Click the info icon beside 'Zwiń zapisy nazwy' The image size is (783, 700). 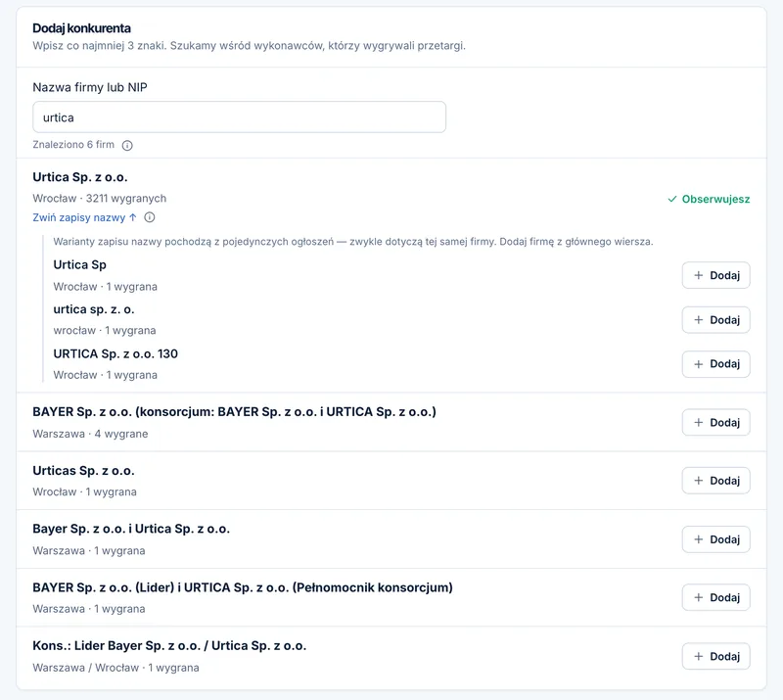tap(150, 217)
